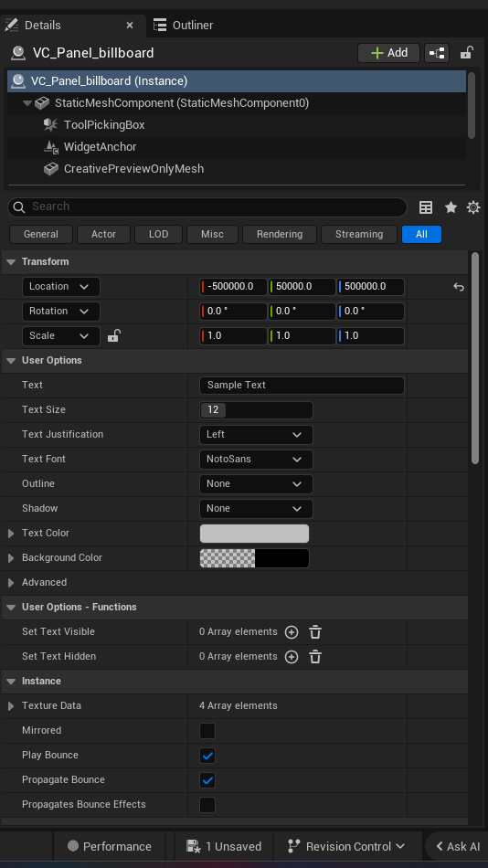Collapse the StaticMeshComponent tree node

coord(27,103)
